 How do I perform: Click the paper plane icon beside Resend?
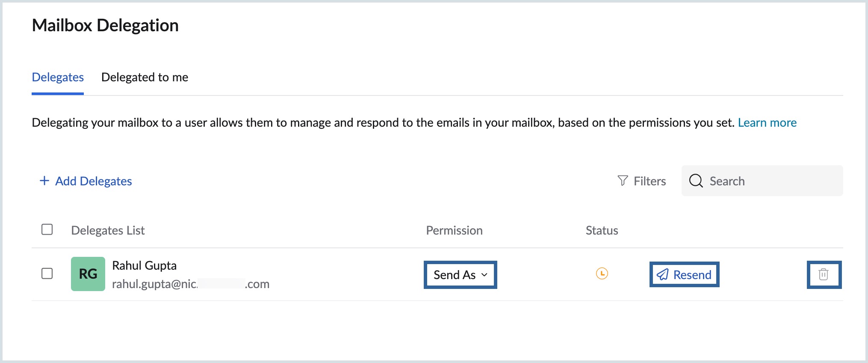click(662, 274)
